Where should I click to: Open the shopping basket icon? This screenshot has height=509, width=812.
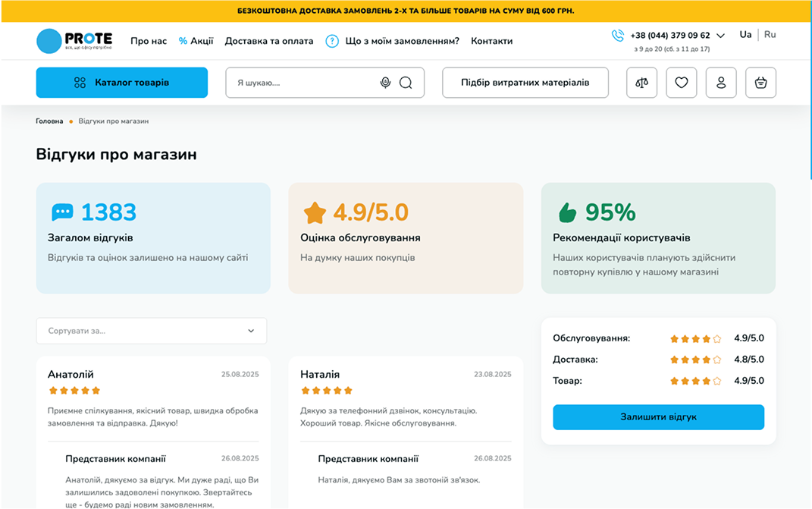point(760,83)
